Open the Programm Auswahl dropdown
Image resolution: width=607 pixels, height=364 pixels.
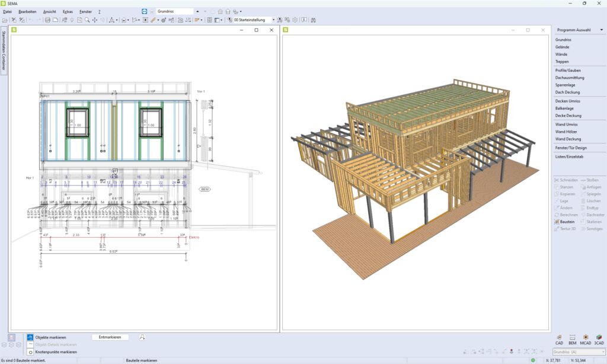coord(601,30)
